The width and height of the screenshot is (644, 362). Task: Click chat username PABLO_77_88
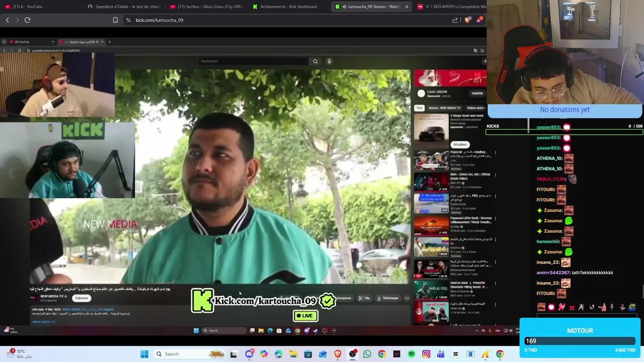coord(551,179)
